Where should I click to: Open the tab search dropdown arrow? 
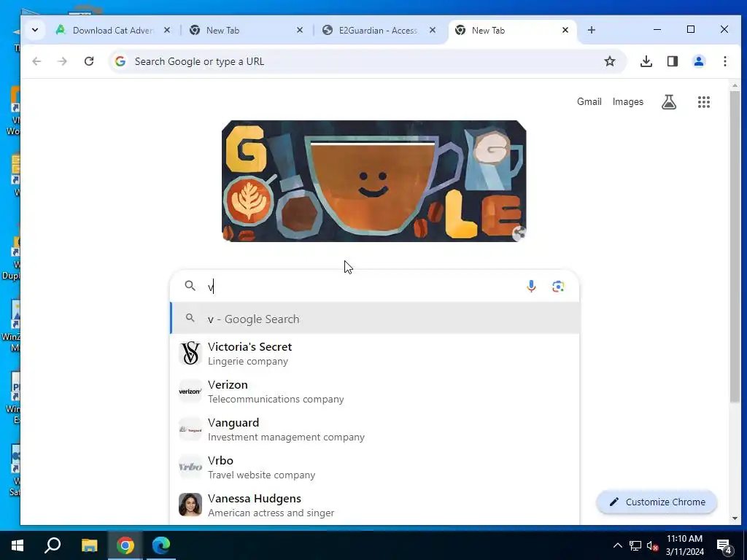point(35,30)
